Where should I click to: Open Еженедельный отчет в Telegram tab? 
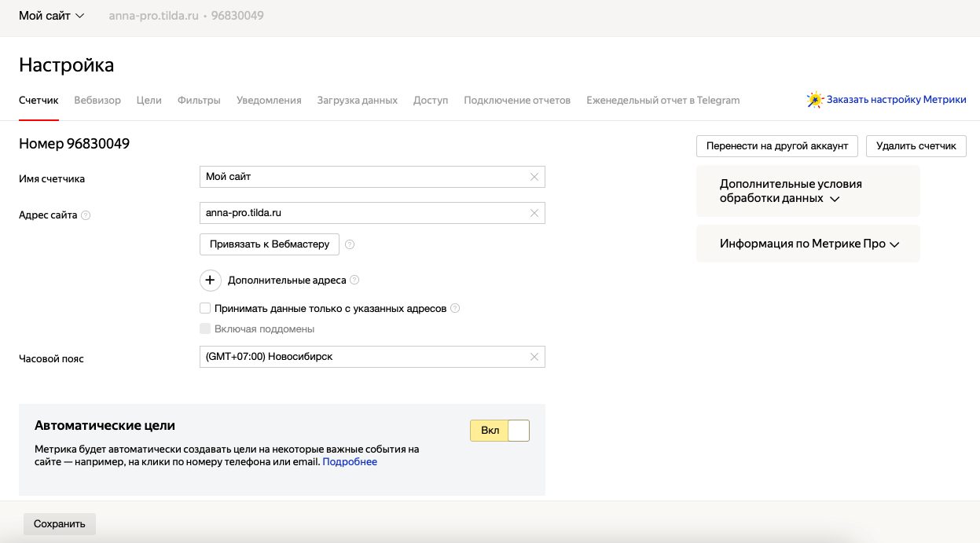tap(663, 100)
